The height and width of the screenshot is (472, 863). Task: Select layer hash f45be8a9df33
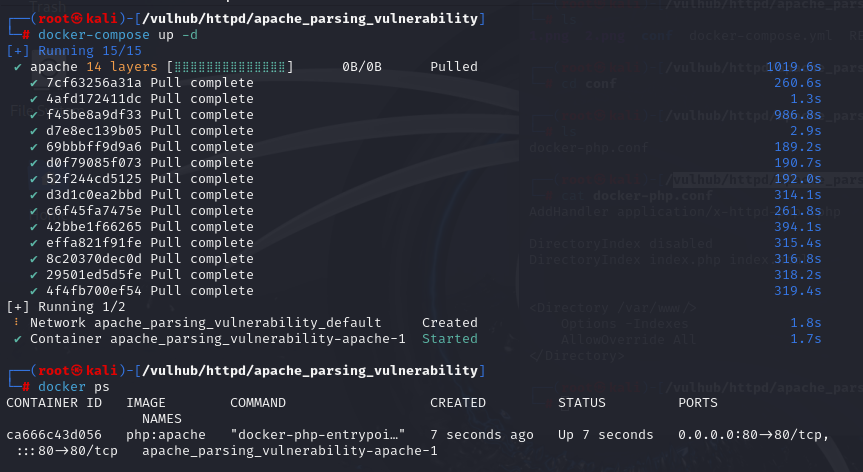pos(94,115)
